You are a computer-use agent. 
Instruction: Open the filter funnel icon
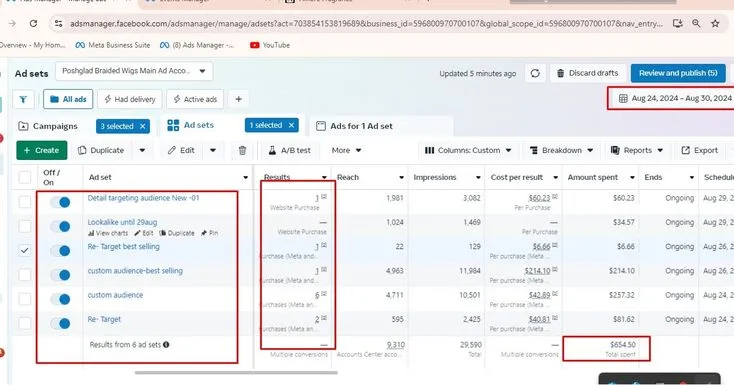tap(23, 99)
